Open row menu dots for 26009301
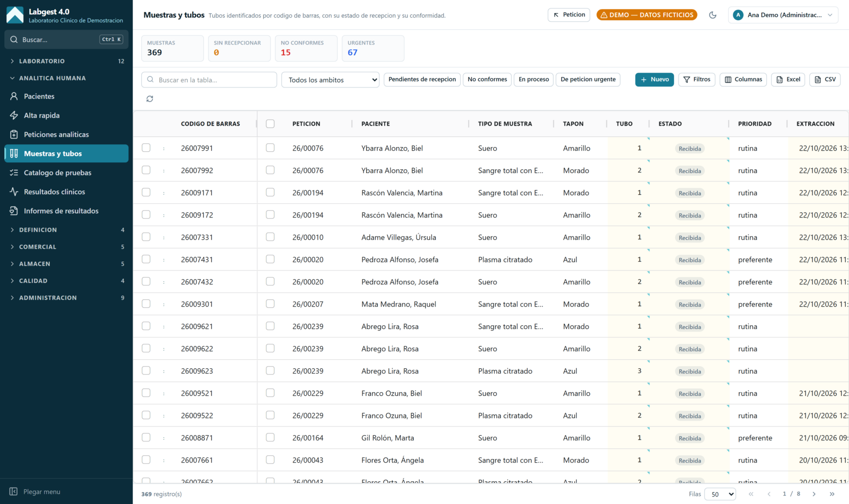Image resolution: width=849 pixels, height=504 pixels. (x=163, y=304)
